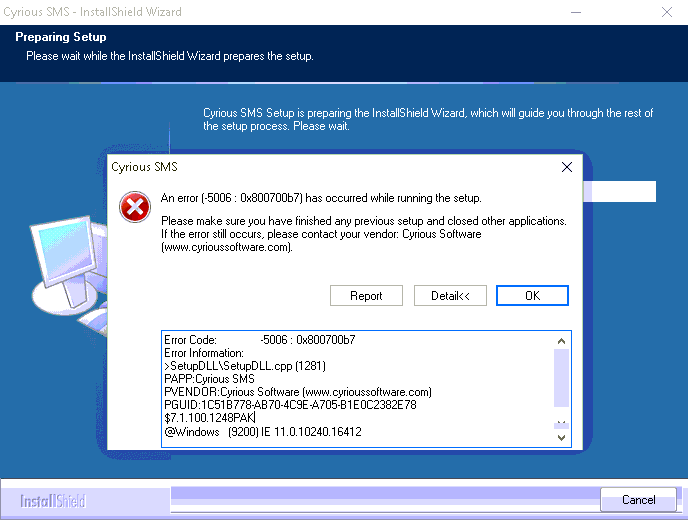The image size is (688, 520).
Task: Confirm the error with OK
Action: (532, 295)
